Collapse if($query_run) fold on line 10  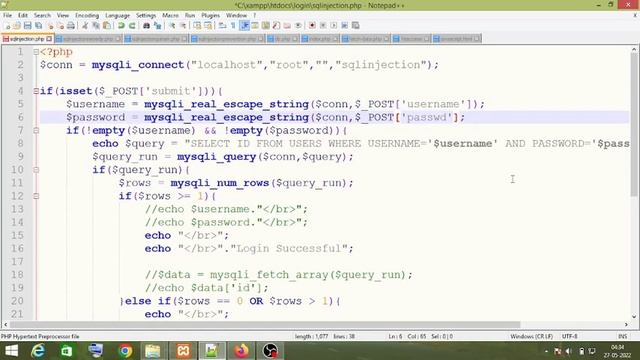tap(36, 170)
